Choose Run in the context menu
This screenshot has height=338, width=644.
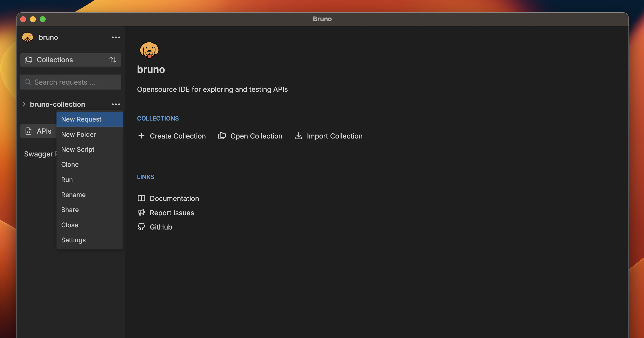(67, 180)
